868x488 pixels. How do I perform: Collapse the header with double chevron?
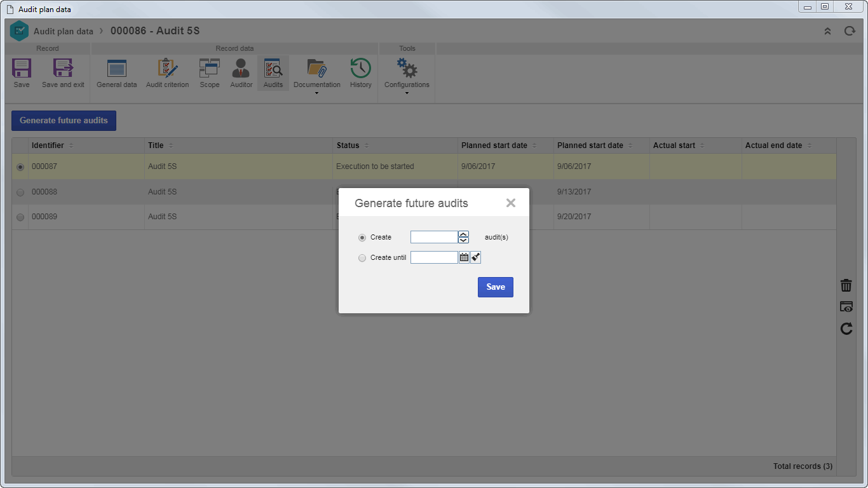[x=827, y=30]
